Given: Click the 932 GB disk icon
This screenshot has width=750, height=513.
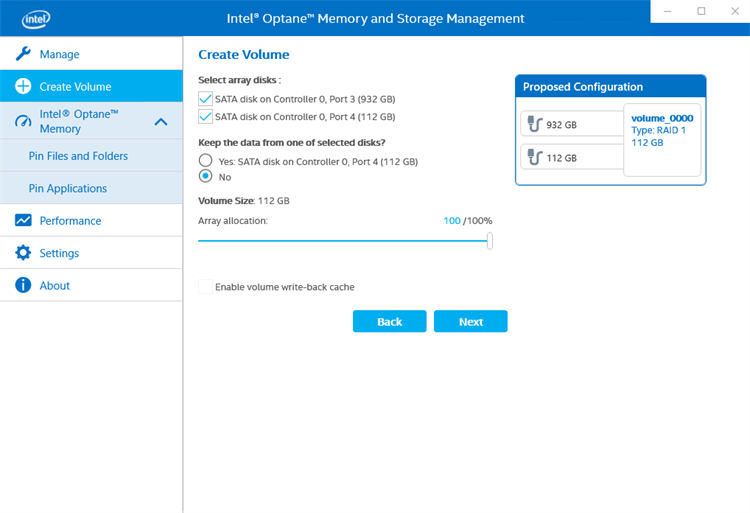Looking at the screenshot, I should point(534,125).
